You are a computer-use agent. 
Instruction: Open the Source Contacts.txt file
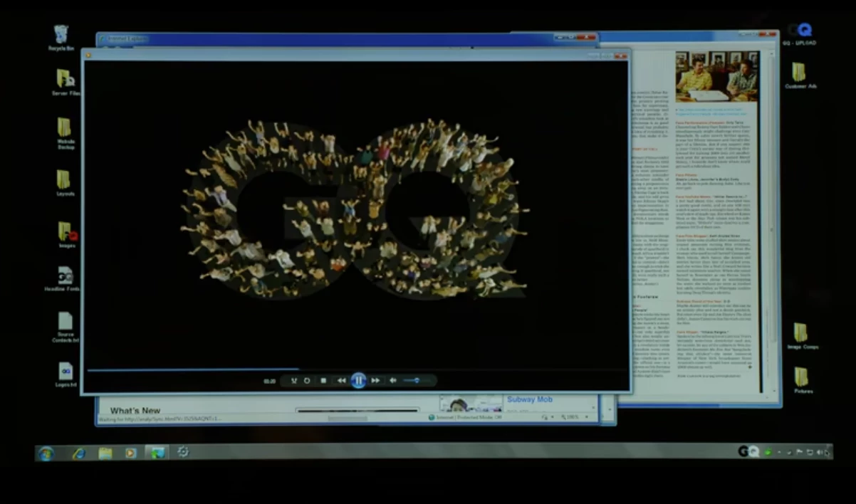[65, 327]
